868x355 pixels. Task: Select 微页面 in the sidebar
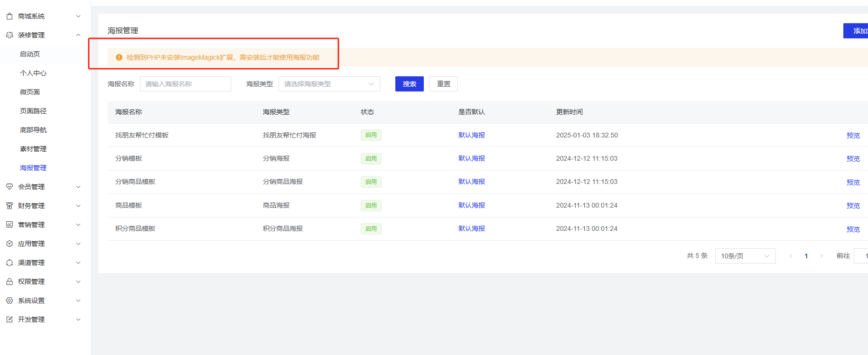click(30, 92)
